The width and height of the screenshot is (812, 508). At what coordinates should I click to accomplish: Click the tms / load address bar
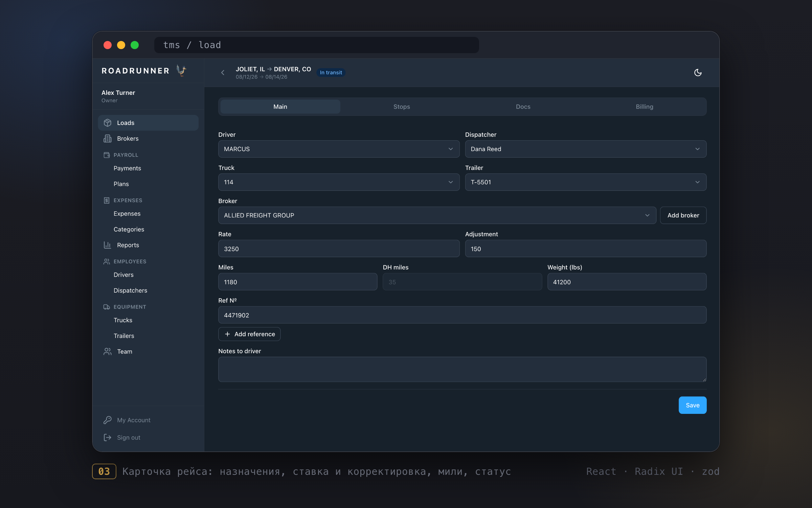coord(316,45)
